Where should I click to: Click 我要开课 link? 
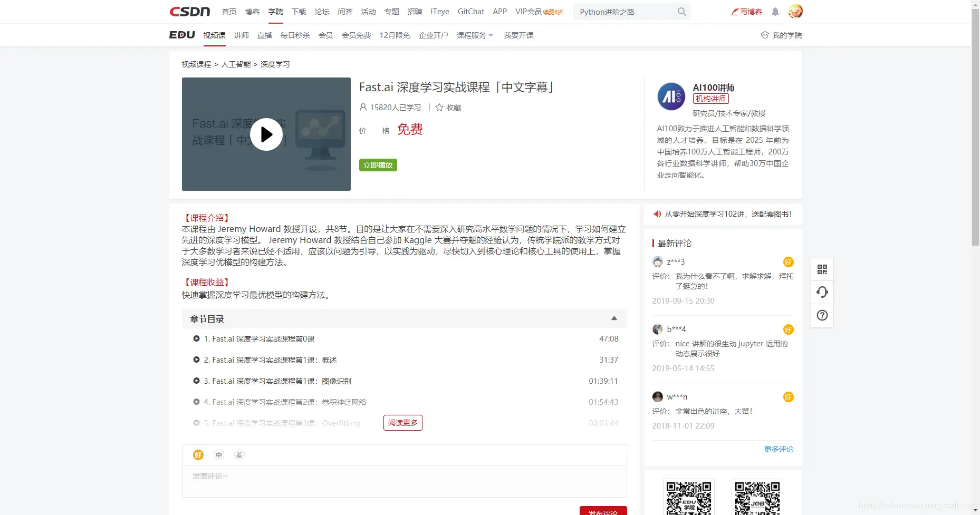point(519,35)
